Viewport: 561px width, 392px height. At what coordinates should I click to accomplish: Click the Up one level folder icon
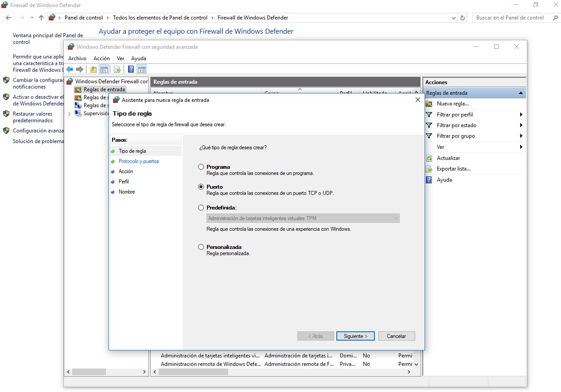[93, 69]
